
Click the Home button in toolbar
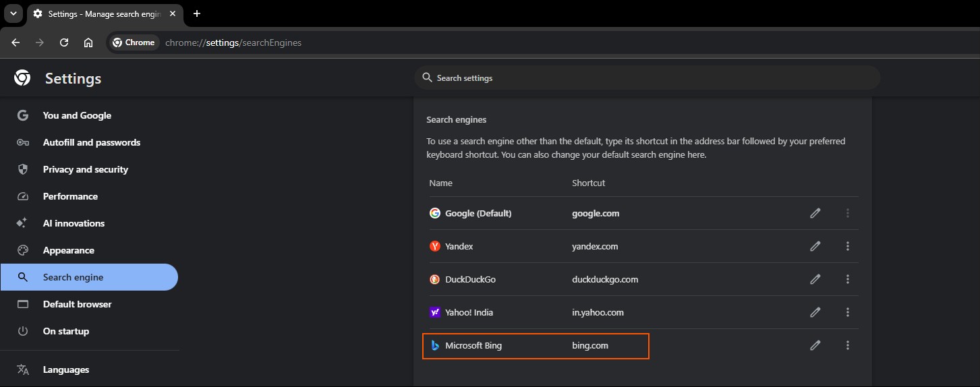click(88, 42)
